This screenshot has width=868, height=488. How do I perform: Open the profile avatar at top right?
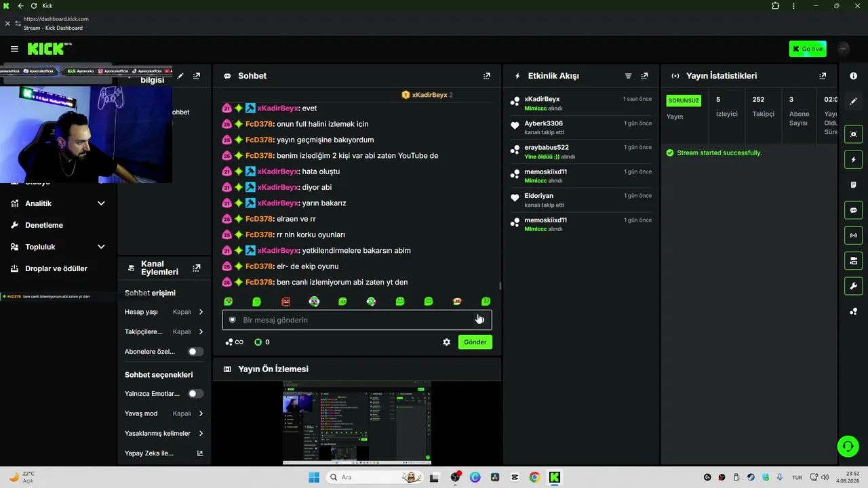[844, 49]
